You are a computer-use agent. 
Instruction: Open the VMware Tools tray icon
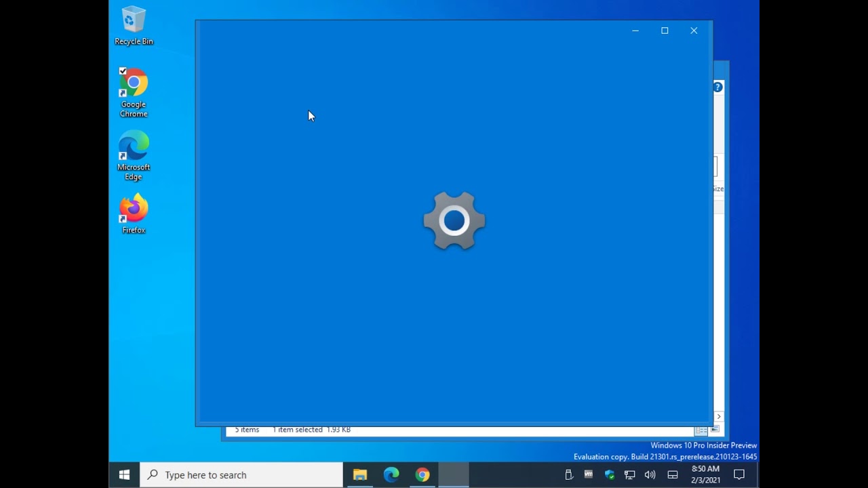point(589,475)
